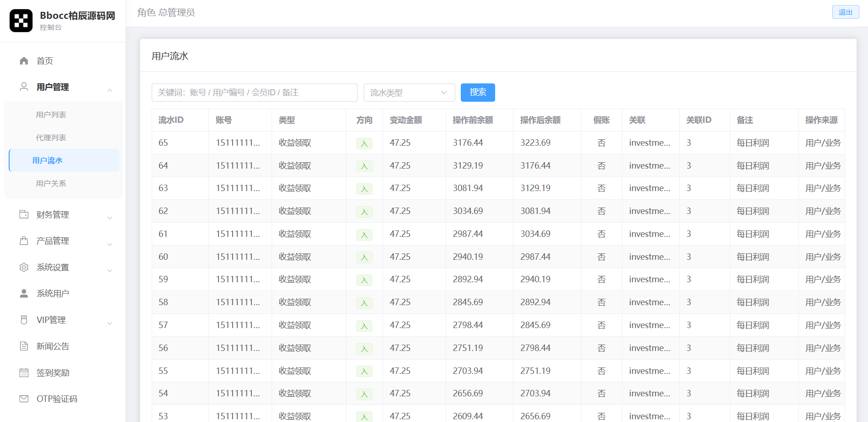The image size is (868, 422).
Task: Open 首页 in the sidebar
Action: click(45, 61)
